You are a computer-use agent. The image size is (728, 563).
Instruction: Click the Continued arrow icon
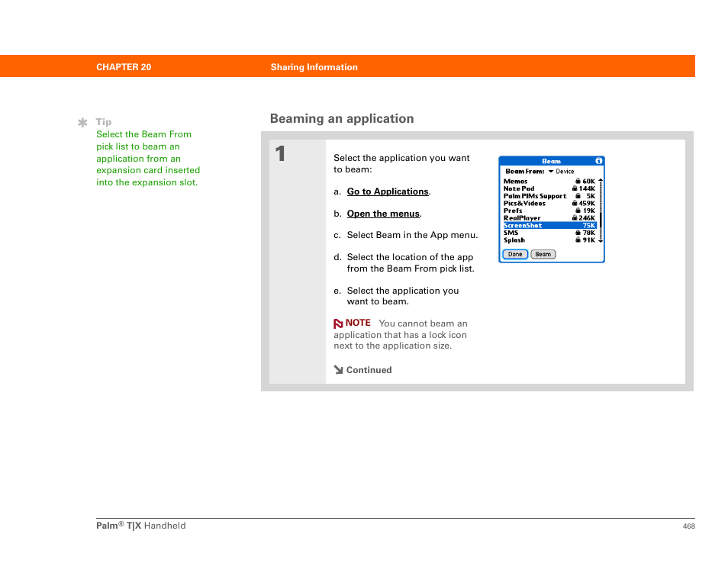339,369
